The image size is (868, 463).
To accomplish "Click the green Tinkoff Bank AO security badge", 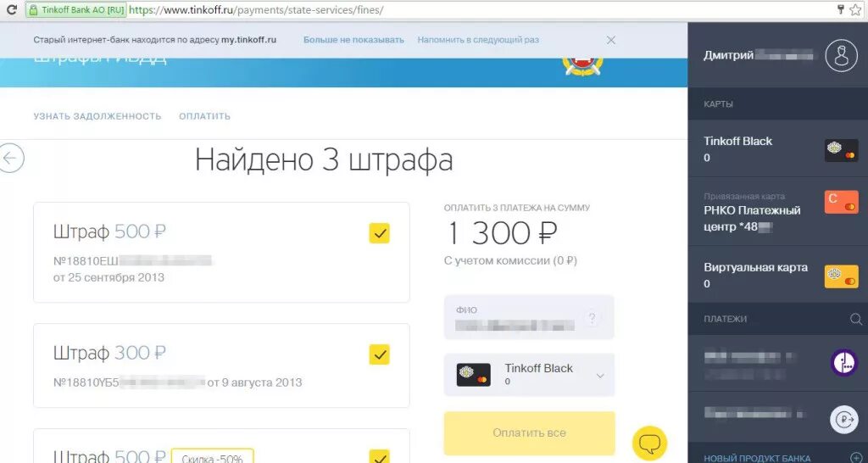I will pyautogui.click(x=75, y=10).
